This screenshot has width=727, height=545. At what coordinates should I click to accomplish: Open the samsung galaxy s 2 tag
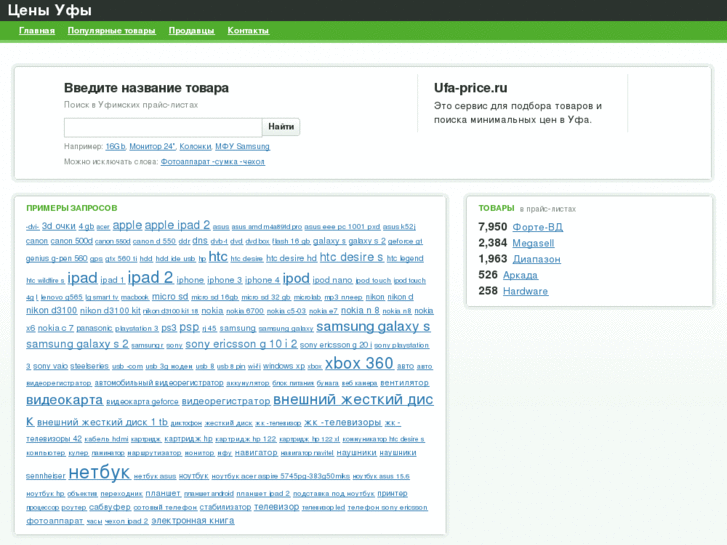pos(77,344)
